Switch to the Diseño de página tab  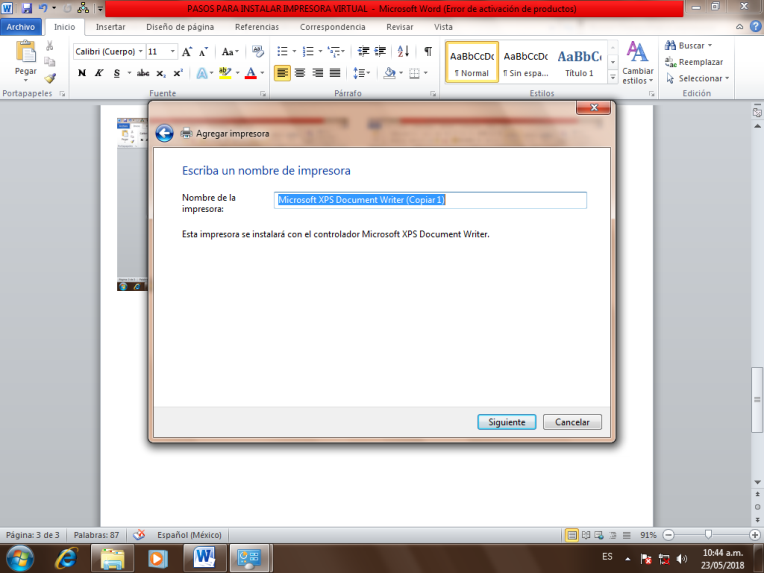180,27
